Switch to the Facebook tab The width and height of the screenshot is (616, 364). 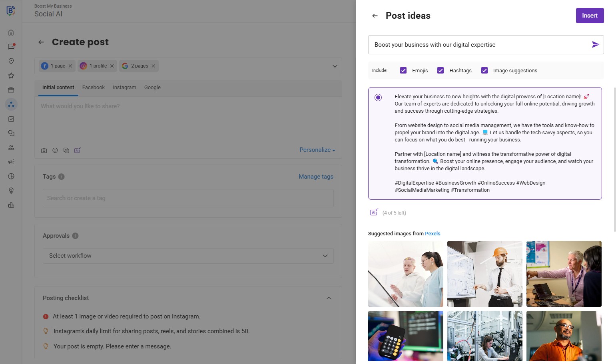(93, 88)
